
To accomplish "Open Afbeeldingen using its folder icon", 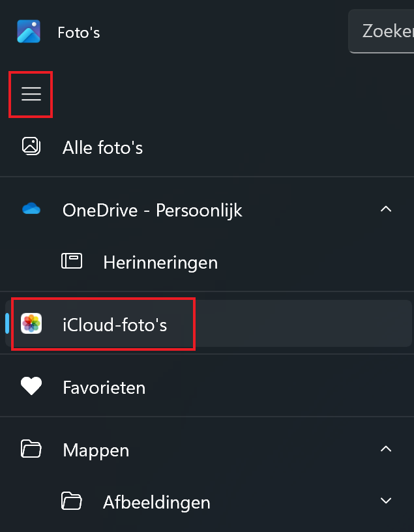I will coord(72,501).
